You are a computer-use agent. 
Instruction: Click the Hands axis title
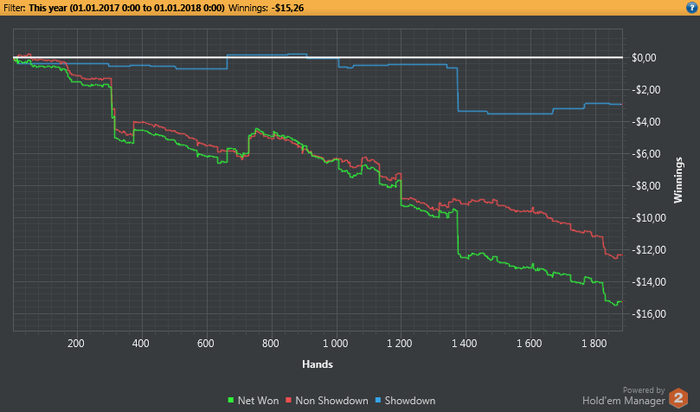[317, 364]
